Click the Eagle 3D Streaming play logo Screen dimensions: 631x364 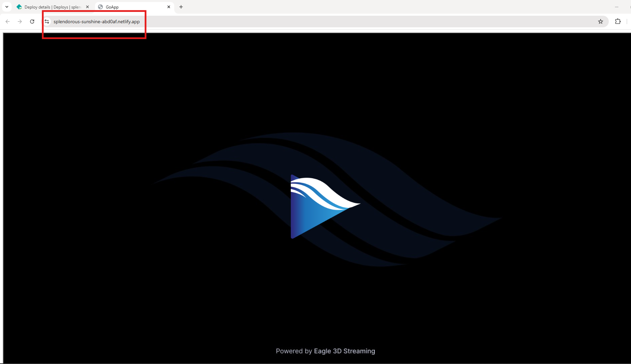tap(325, 206)
